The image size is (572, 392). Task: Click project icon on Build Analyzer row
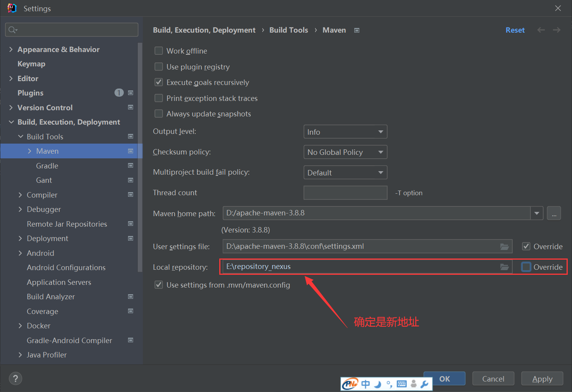click(x=131, y=297)
